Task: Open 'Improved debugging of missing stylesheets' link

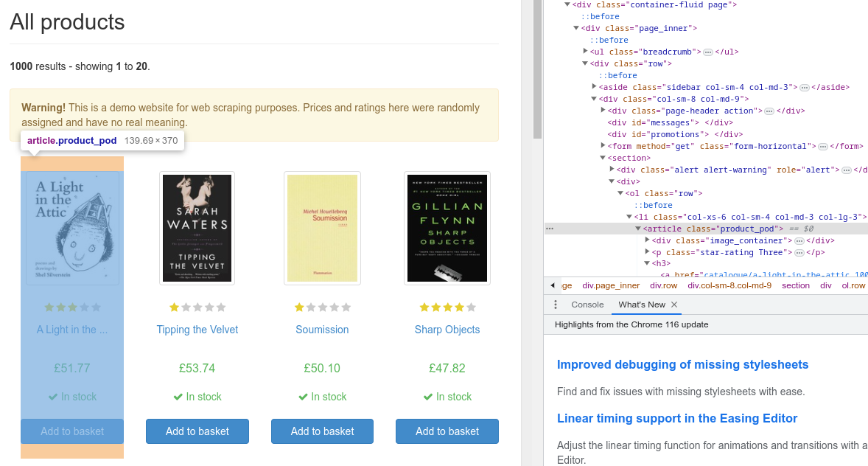Action: (682, 364)
